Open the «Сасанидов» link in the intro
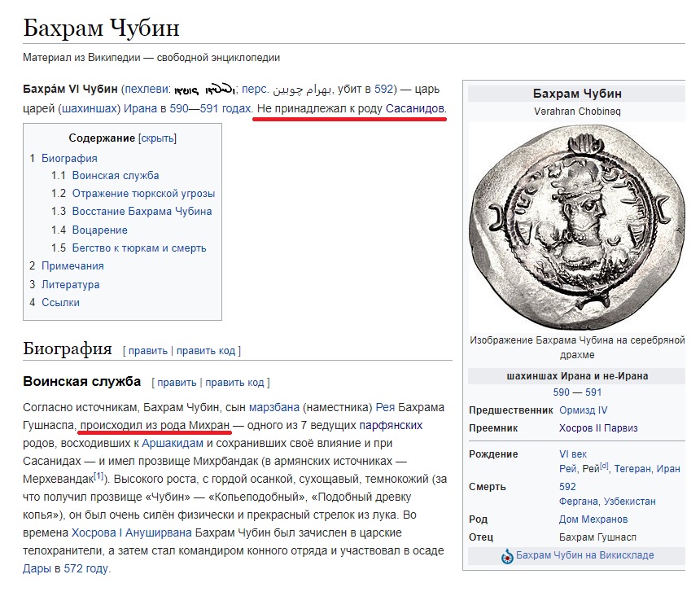Viewport: 700px width, 596px height. 414,108
